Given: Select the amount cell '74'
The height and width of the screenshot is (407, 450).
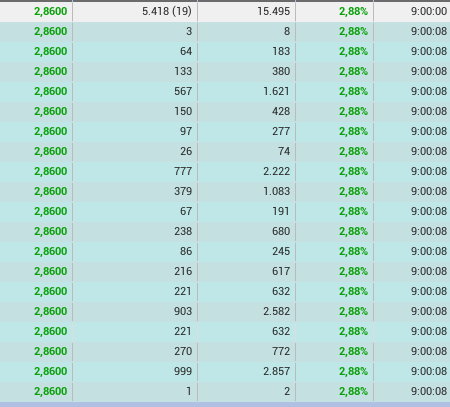Looking at the screenshot, I should point(246,151).
